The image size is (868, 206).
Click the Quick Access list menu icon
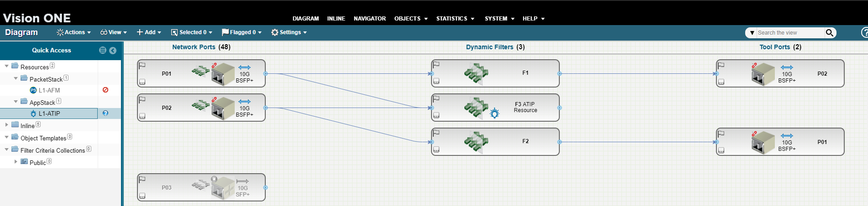click(x=103, y=51)
